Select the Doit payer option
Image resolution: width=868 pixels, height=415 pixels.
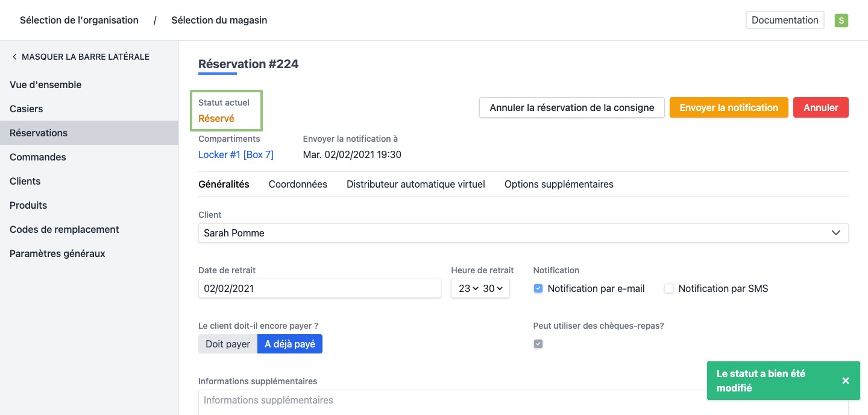click(228, 344)
